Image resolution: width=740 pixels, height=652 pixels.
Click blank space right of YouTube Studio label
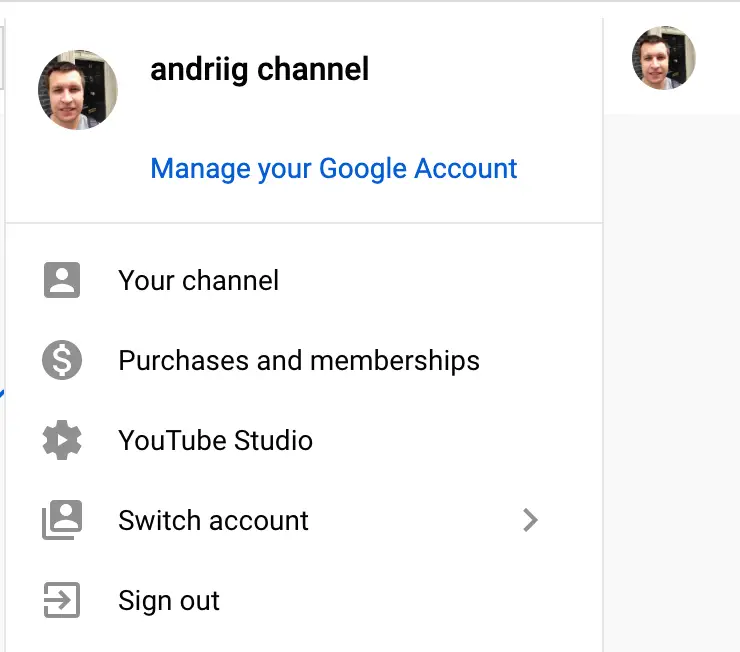coord(450,440)
